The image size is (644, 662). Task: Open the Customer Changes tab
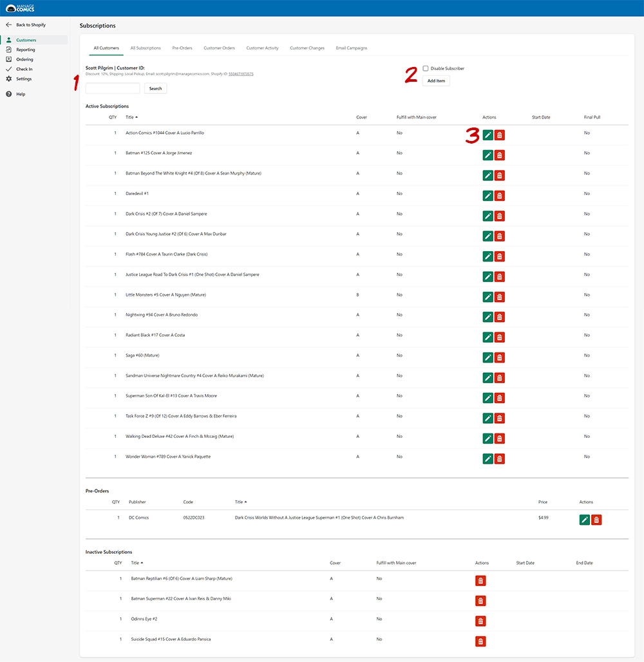coord(307,48)
